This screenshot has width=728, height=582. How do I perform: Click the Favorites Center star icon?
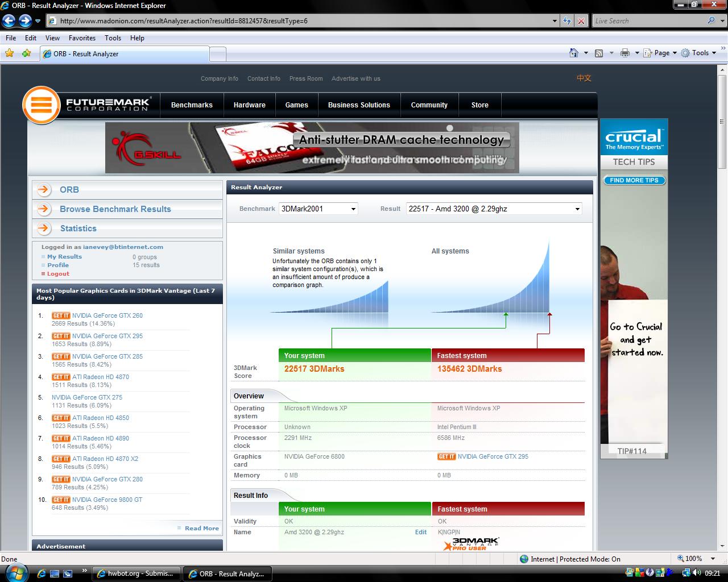click(x=10, y=53)
